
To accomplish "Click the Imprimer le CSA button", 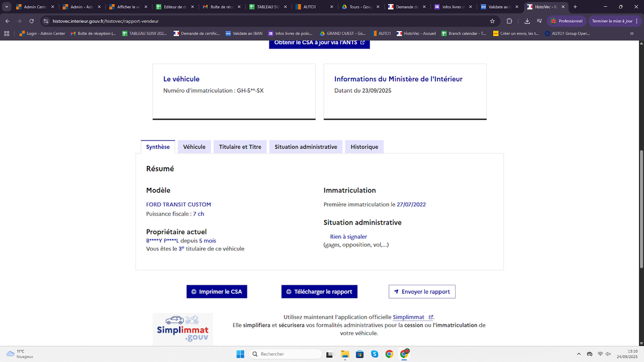I will tap(217, 292).
